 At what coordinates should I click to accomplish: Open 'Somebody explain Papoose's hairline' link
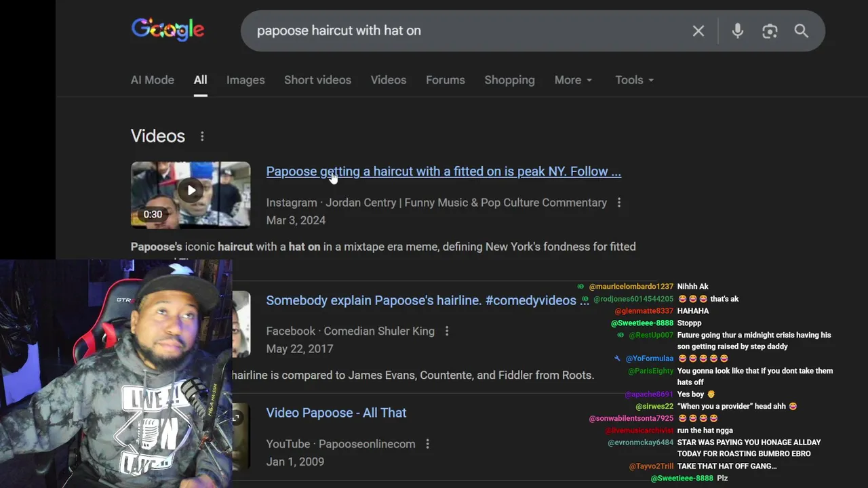coord(427,300)
